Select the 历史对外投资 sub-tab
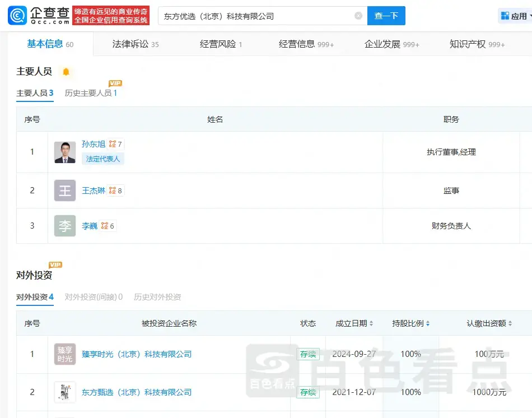Screen dimensions: 532x418 click(x=157, y=297)
